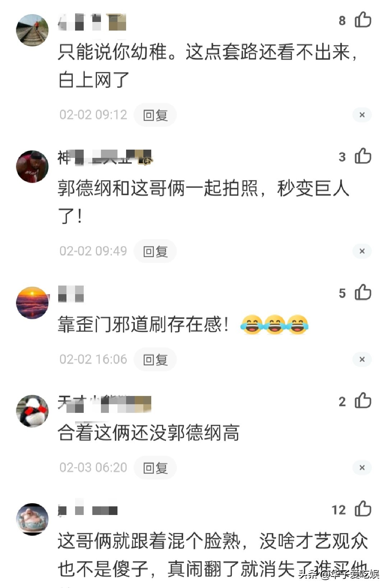
Task: Open the panda avatar profile
Action: pos(32,411)
